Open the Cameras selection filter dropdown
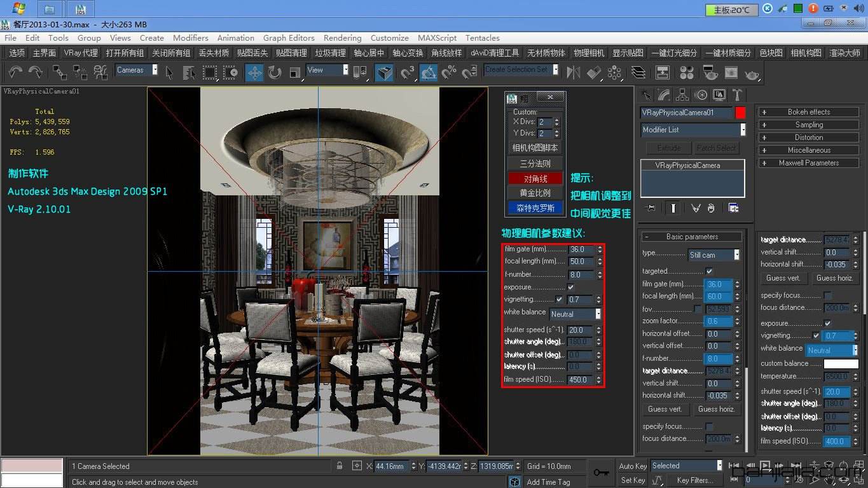The height and width of the screenshot is (488, 868). coord(136,70)
